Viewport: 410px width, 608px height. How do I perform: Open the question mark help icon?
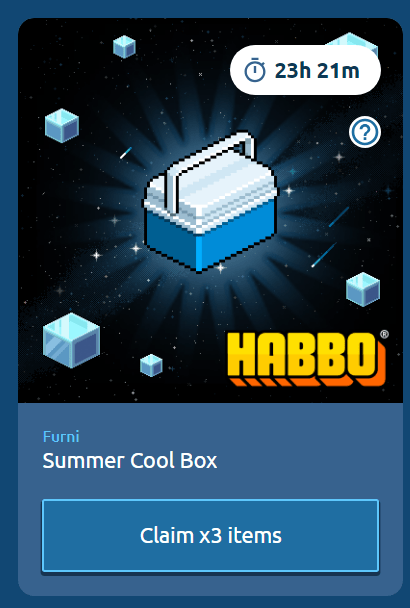(364, 132)
